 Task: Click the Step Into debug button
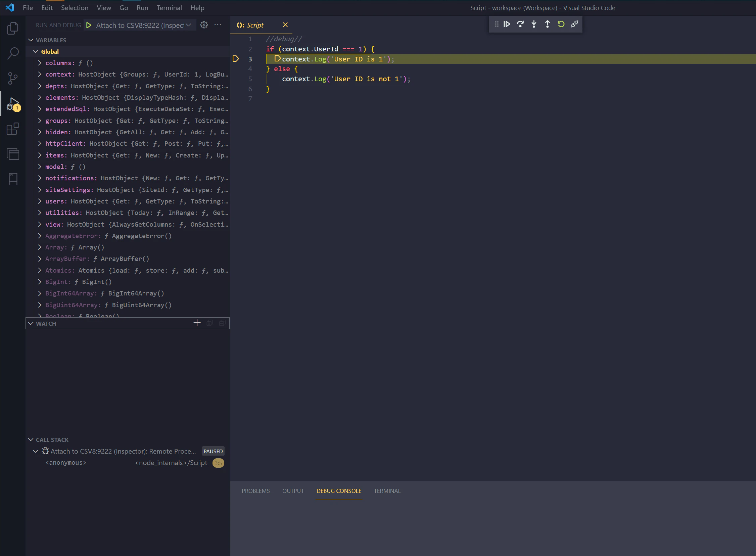534,24
